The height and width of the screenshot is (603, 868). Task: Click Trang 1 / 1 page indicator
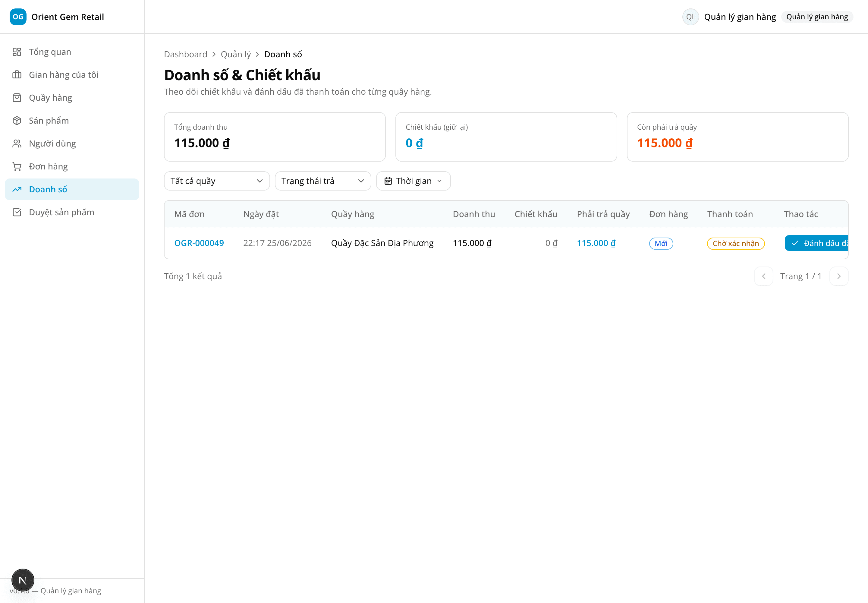coord(801,276)
